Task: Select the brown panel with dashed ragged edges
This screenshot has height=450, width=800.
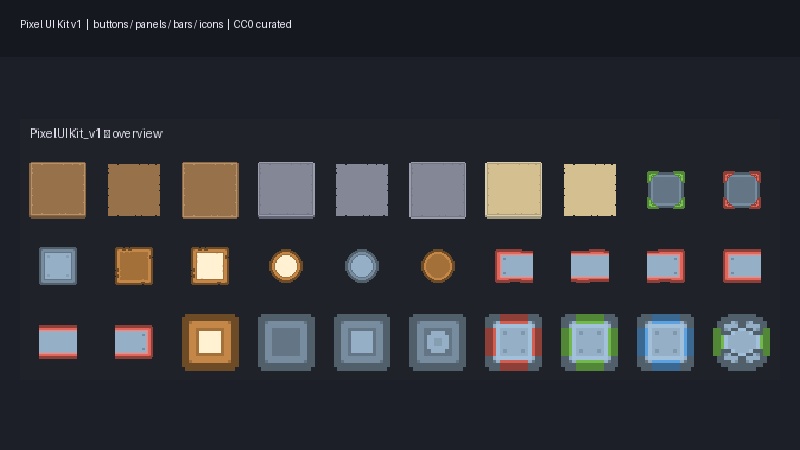Action: coord(134,190)
